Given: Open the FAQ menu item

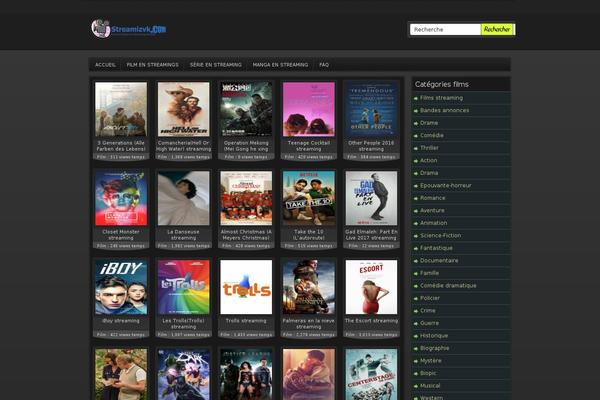Looking at the screenshot, I should pos(324,65).
